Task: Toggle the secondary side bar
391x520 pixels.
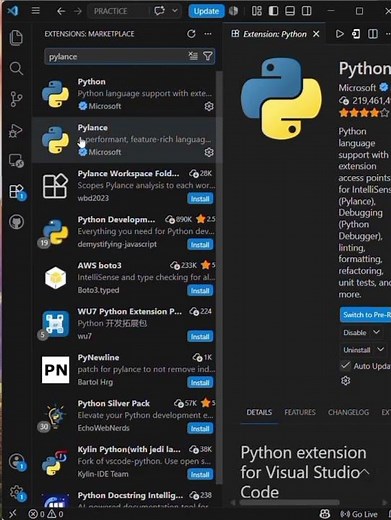Action: [307, 11]
